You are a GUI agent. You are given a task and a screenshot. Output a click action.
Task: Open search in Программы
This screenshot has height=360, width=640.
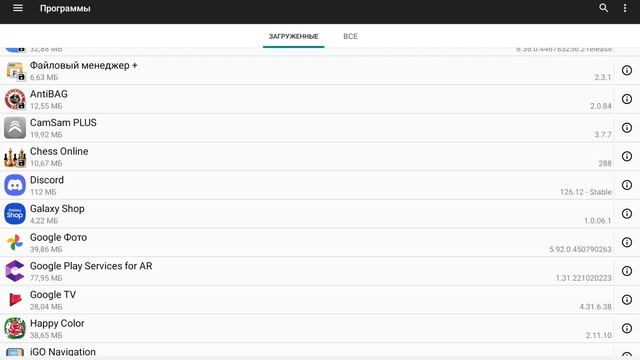coord(603,8)
